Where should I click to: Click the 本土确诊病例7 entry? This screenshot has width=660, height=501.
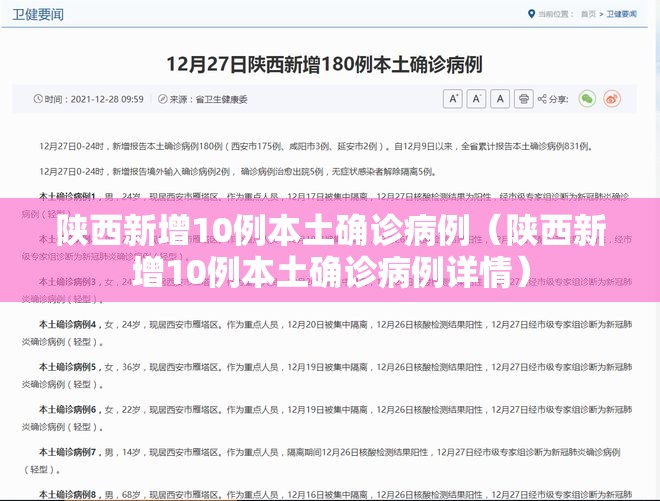(x=322, y=461)
